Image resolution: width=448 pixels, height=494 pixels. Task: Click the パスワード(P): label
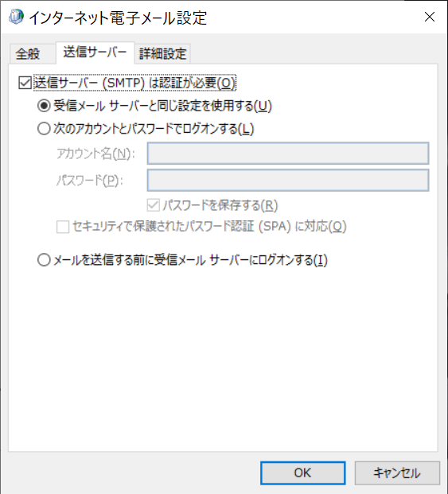[x=89, y=181]
